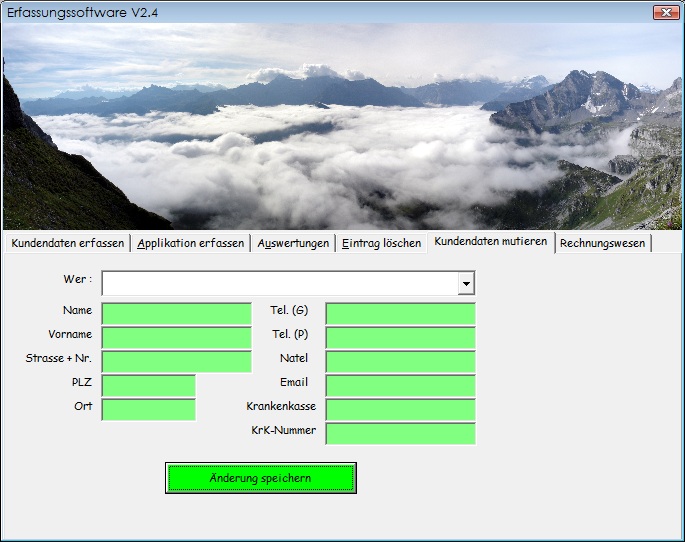Open the Kundendaten erfassen tab
Image resolution: width=685 pixels, height=542 pixels.
point(68,244)
